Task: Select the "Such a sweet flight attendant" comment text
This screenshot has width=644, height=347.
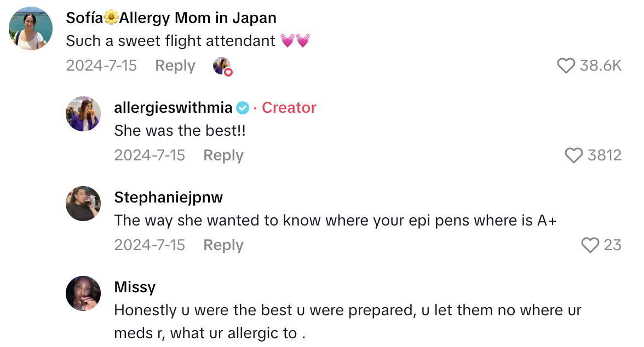Action: pyautogui.click(x=171, y=41)
